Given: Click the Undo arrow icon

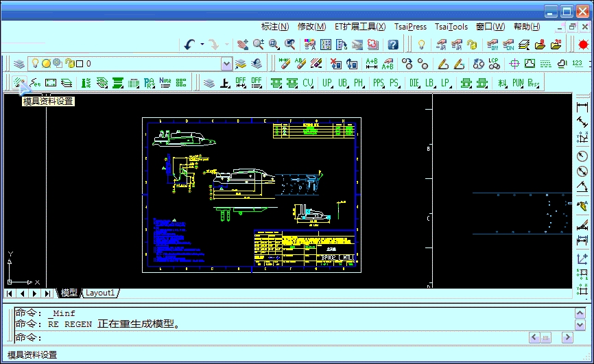Looking at the screenshot, I should click(189, 45).
